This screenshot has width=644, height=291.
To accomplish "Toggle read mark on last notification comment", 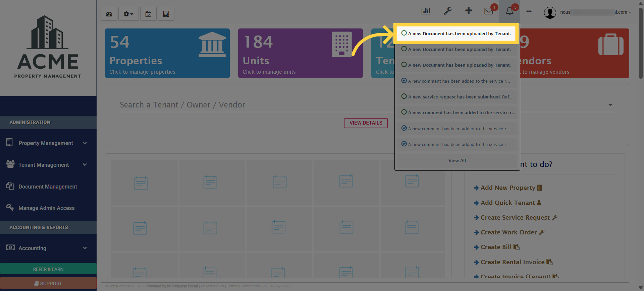I will click(x=404, y=144).
